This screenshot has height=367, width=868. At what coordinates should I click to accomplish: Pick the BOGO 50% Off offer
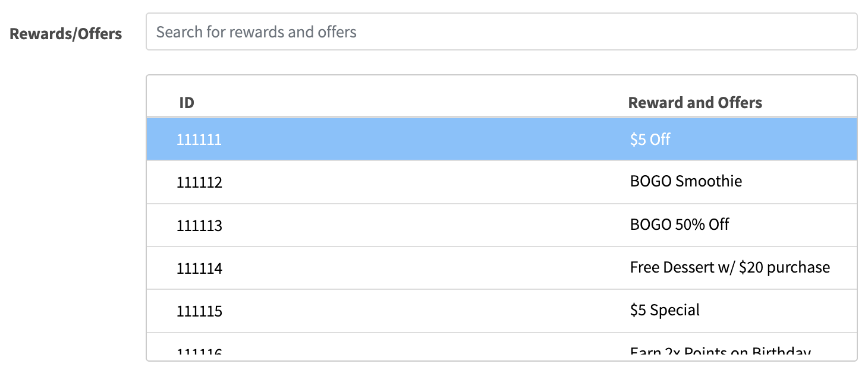(679, 224)
